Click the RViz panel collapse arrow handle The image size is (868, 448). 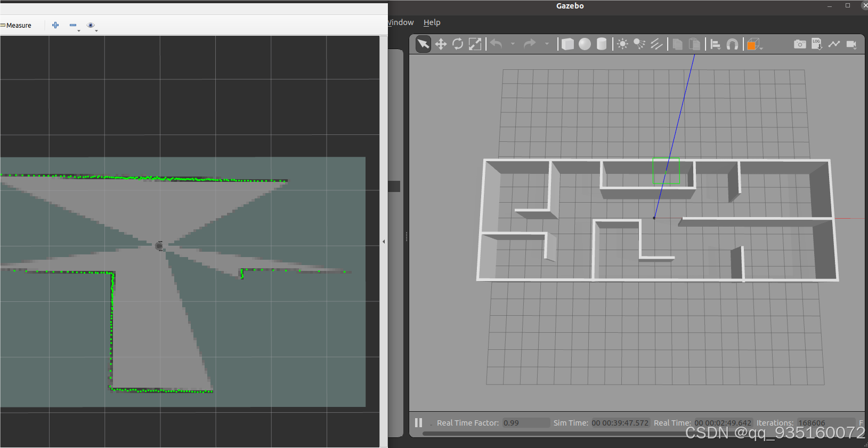tap(384, 242)
